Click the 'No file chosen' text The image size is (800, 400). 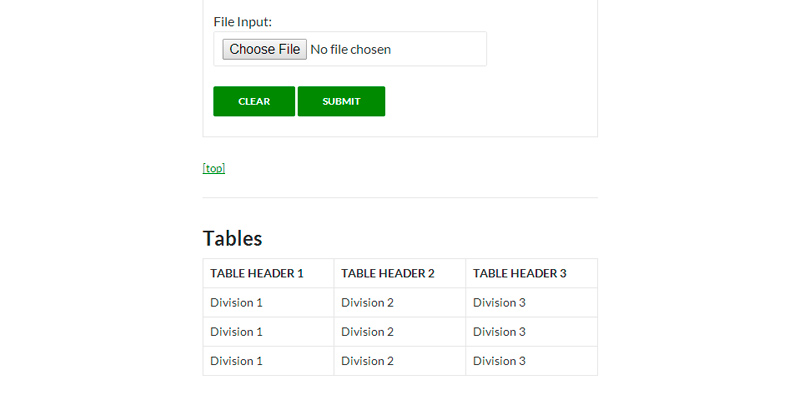350,49
